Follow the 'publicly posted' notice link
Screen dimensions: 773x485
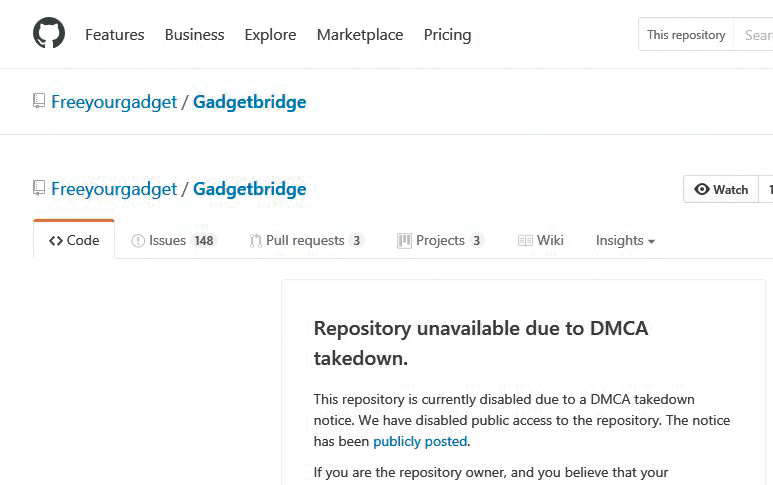click(420, 441)
